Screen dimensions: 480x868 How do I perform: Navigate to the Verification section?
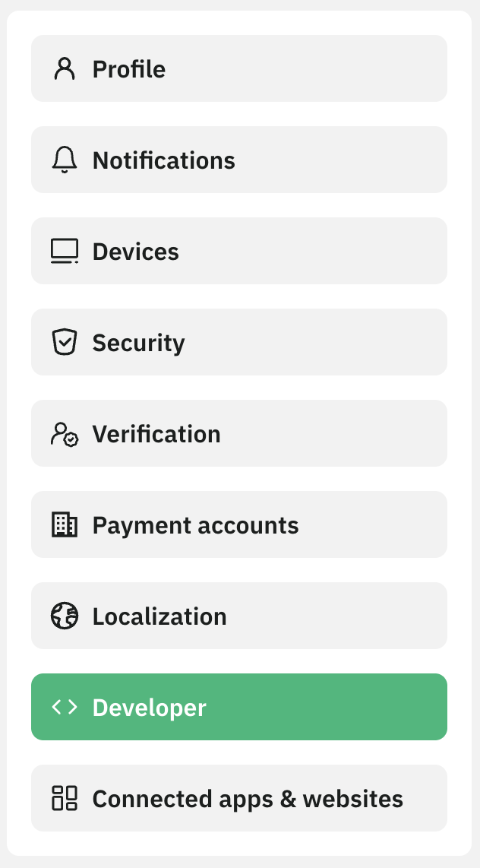238,433
